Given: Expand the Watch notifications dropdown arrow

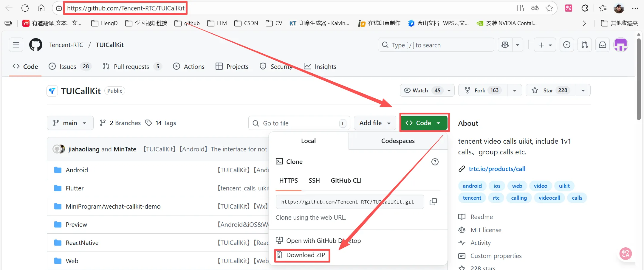Looking at the screenshot, I should click(x=449, y=90).
